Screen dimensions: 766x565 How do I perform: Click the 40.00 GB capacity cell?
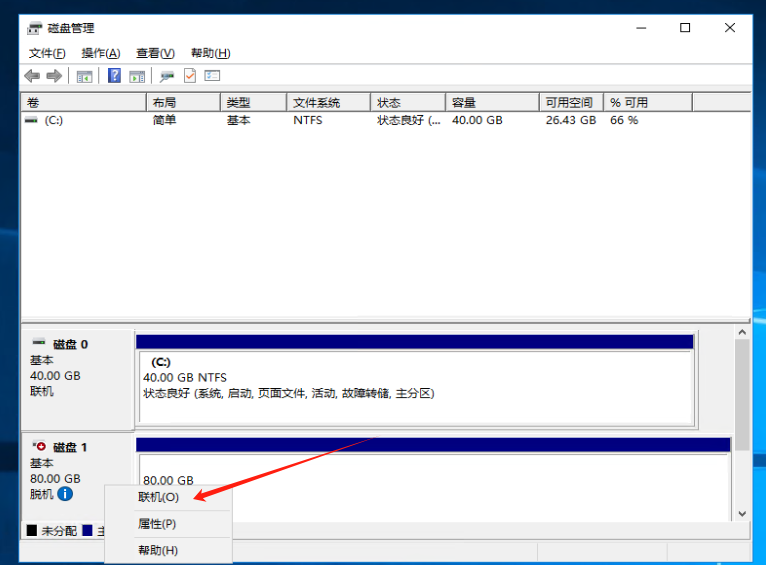point(477,120)
